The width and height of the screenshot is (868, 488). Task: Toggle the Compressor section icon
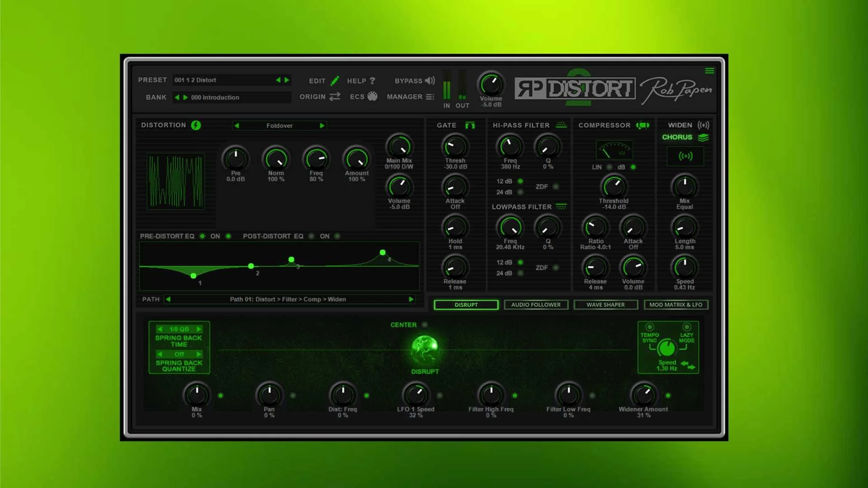pyautogui.click(x=642, y=125)
